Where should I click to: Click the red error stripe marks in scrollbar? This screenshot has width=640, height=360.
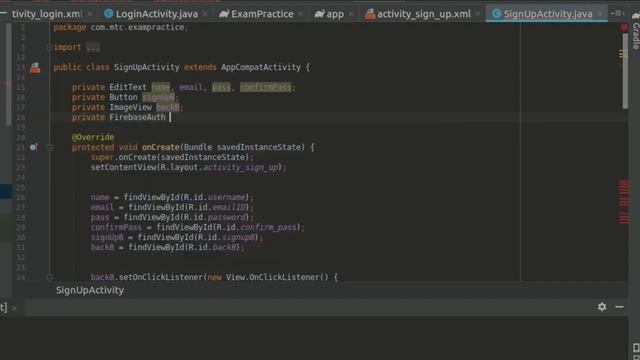(624, 202)
